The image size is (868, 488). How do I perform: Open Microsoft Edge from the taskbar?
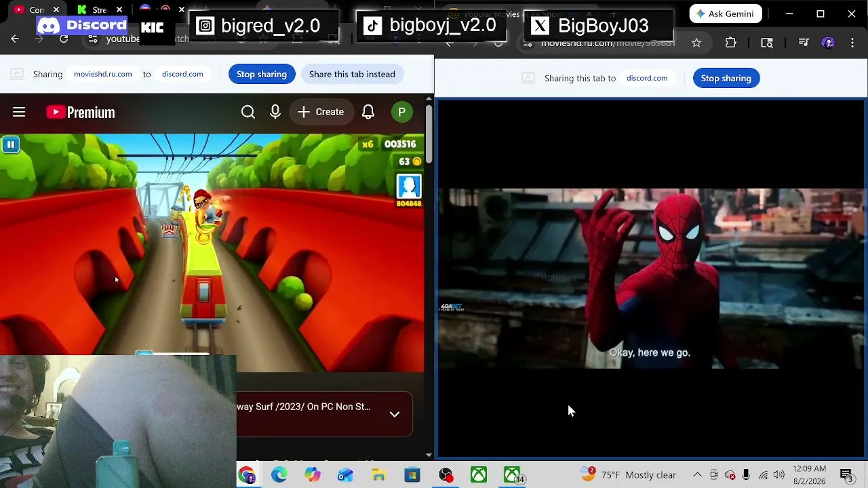[x=279, y=475]
